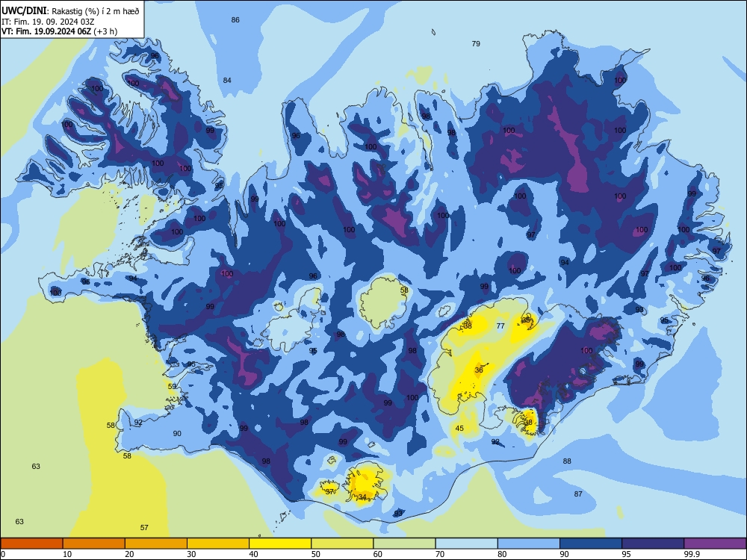Click the dark blue 90–95 legend swatch
Screen dimensions: 747x560
(591, 544)
